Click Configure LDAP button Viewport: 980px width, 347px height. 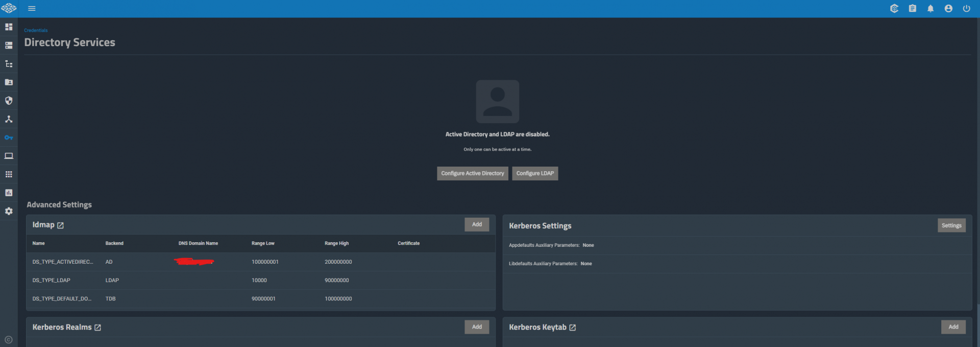click(535, 173)
